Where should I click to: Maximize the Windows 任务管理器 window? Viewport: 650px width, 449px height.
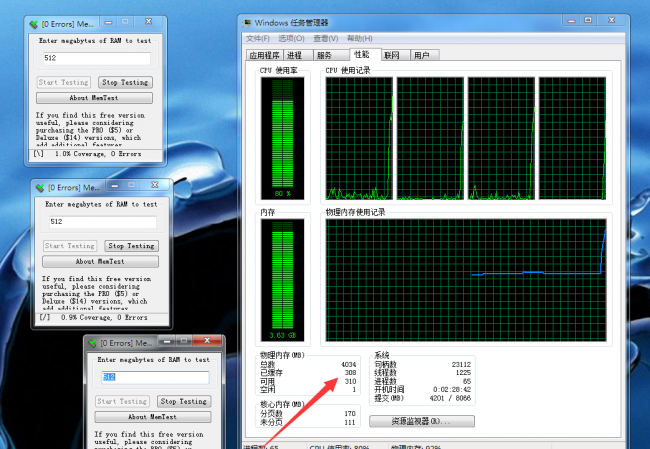588,20
